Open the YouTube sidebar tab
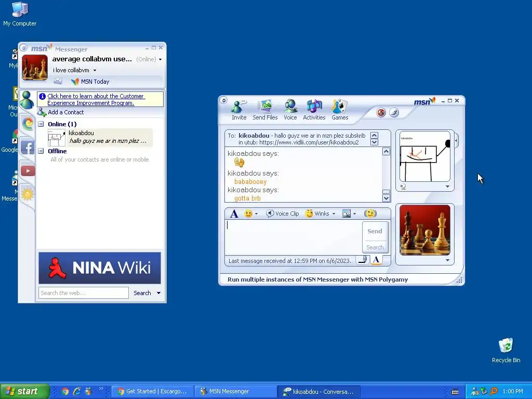Image resolution: width=532 pixels, height=399 pixels. (28, 170)
